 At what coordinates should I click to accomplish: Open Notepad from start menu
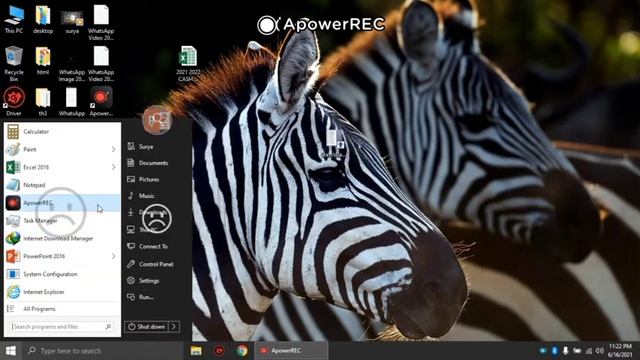click(x=62, y=185)
